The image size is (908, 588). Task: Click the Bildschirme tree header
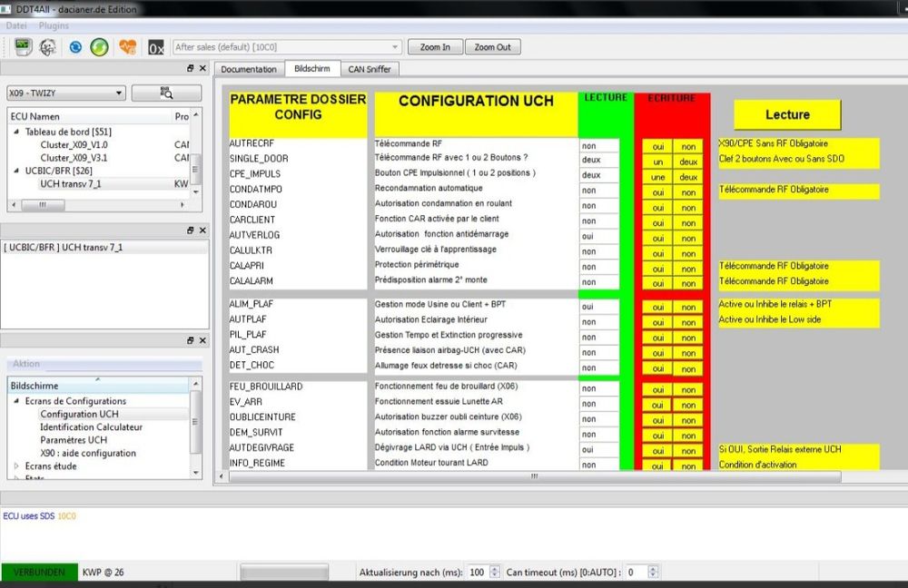[98, 386]
